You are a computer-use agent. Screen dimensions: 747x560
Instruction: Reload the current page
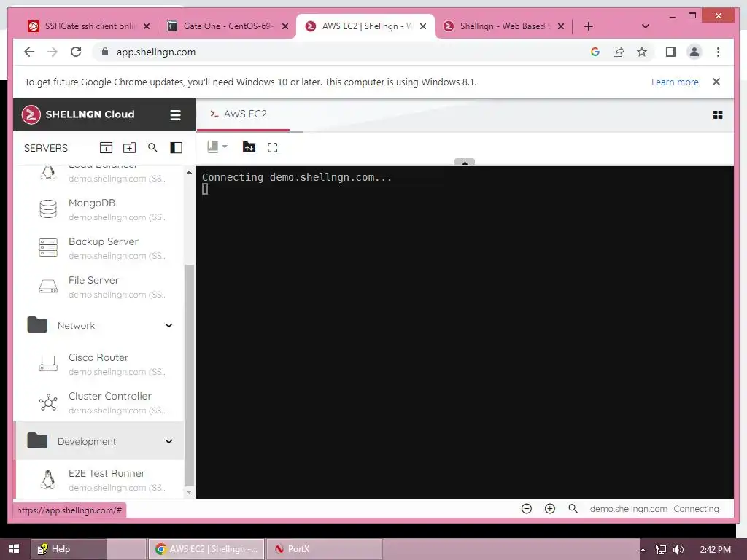click(76, 52)
